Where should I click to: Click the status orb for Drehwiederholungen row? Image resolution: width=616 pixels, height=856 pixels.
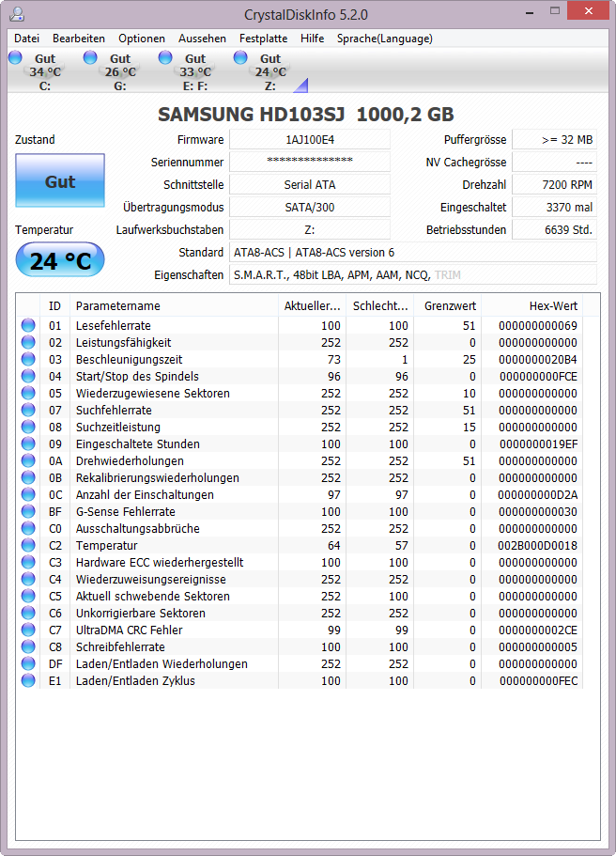[x=28, y=460]
